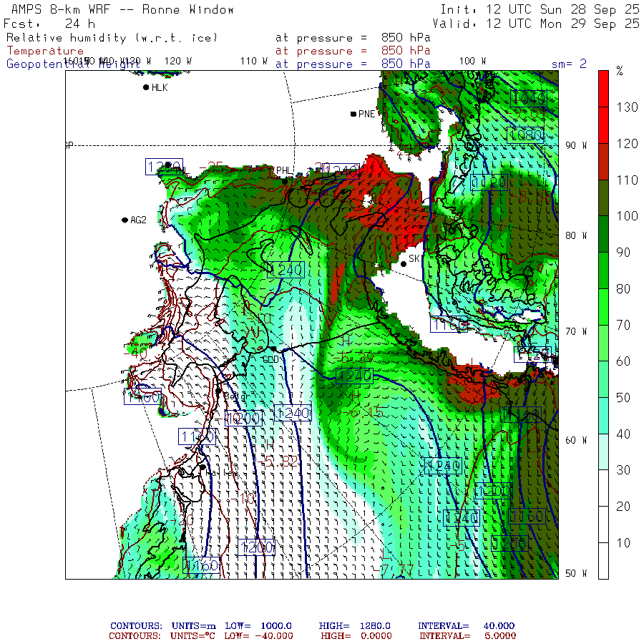
Task: Click the '60 W' axis label
Action: click(x=576, y=440)
